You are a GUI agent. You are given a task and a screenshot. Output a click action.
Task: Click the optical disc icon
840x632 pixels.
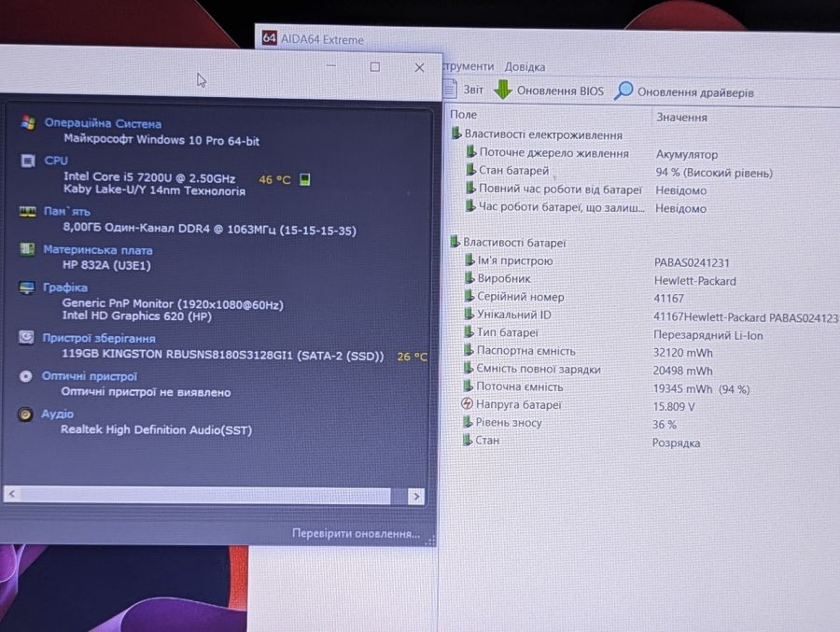[x=25, y=376]
